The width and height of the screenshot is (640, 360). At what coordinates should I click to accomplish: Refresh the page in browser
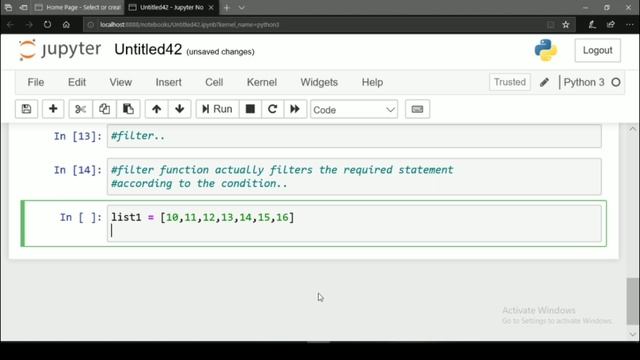pyautogui.click(x=47, y=24)
